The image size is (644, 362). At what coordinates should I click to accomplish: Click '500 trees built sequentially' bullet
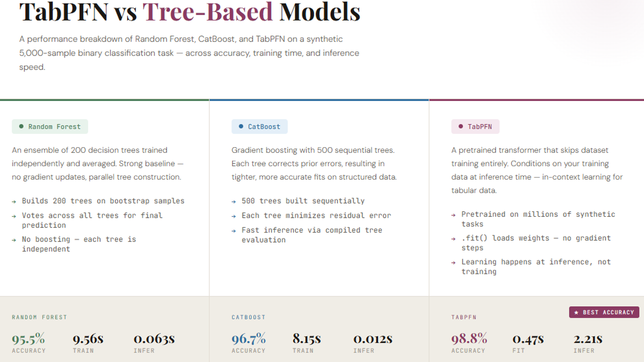tap(303, 201)
